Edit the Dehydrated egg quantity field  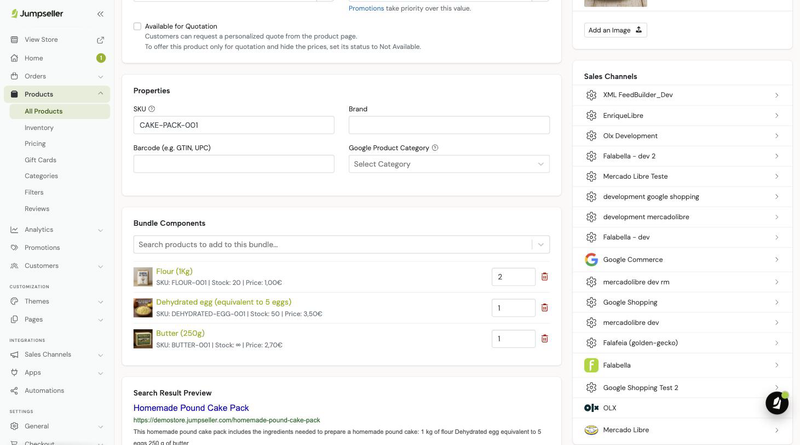tap(513, 308)
